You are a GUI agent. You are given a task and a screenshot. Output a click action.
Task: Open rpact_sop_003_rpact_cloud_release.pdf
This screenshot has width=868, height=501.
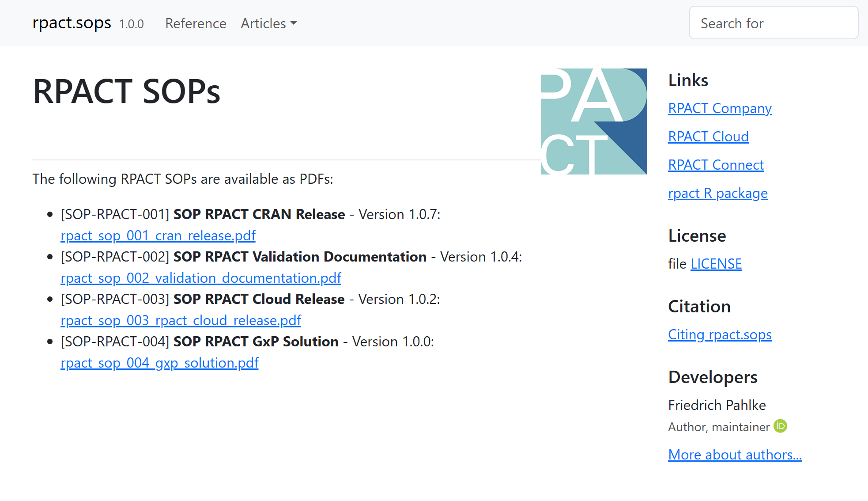181,320
